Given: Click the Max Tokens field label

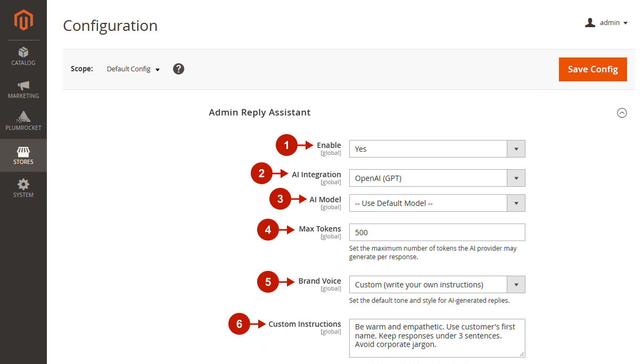Looking at the screenshot, I should coord(320,229).
